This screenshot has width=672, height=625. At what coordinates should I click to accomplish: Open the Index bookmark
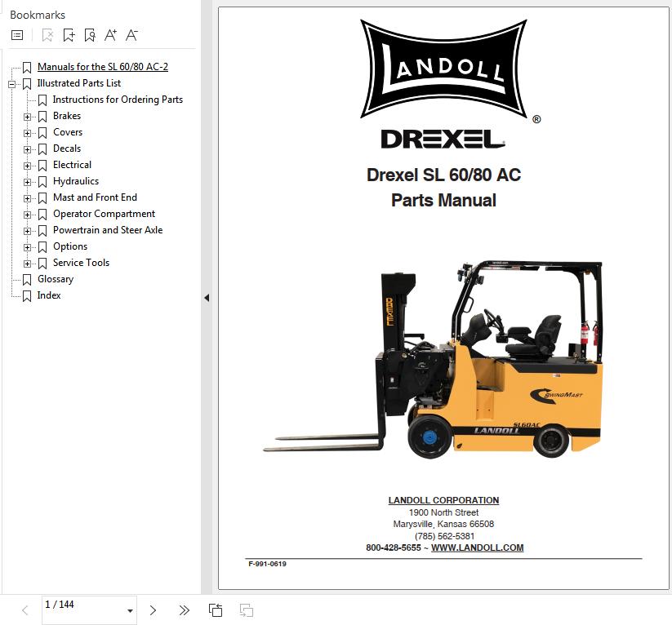coord(49,295)
